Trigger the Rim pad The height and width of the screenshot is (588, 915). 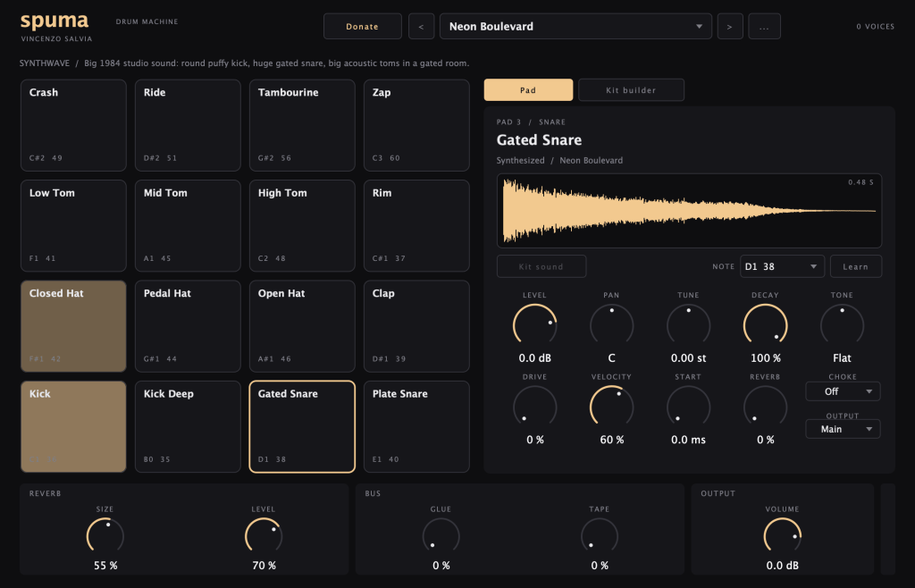(416, 226)
